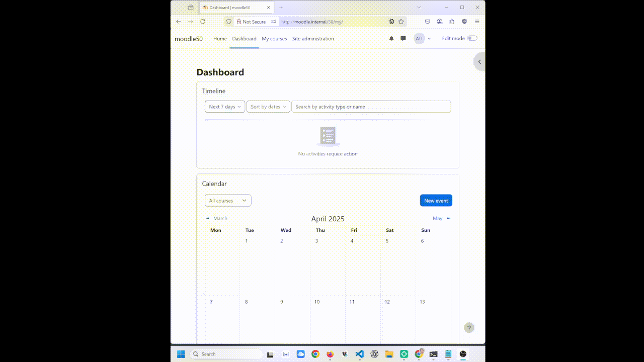Select April 10 in the calendar
Screen dimensions: 644x362
point(317,302)
